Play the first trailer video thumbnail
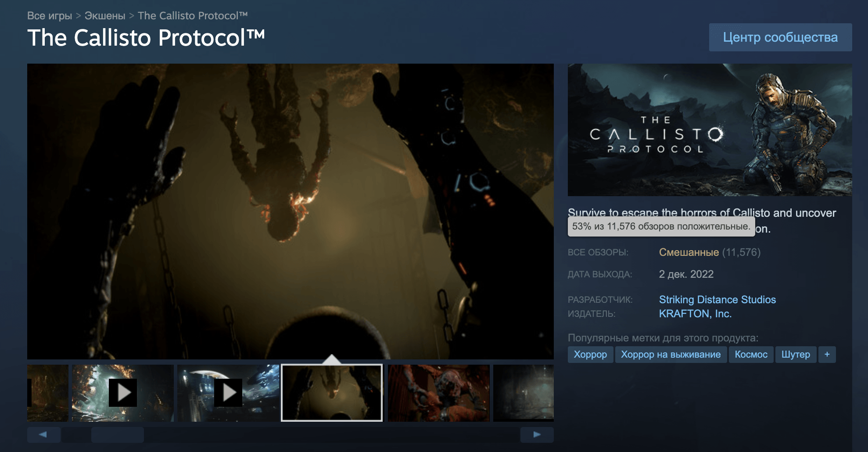868x452 pixels. coord(123,393)
